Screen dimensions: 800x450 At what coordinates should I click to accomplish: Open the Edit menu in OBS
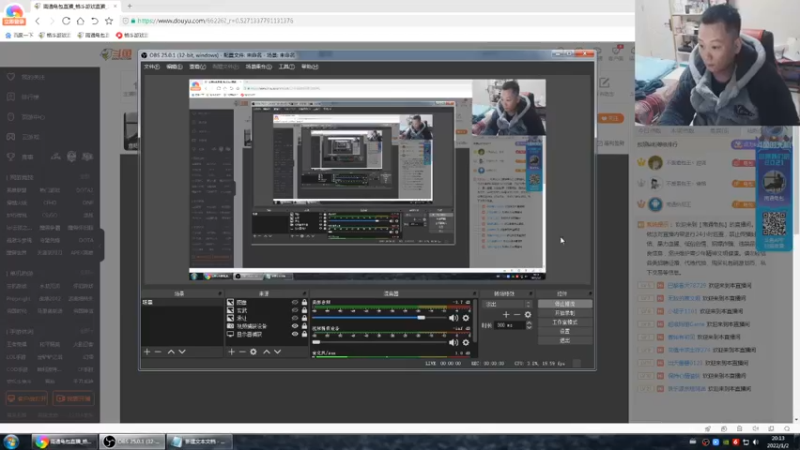click(x=174, y=67)
